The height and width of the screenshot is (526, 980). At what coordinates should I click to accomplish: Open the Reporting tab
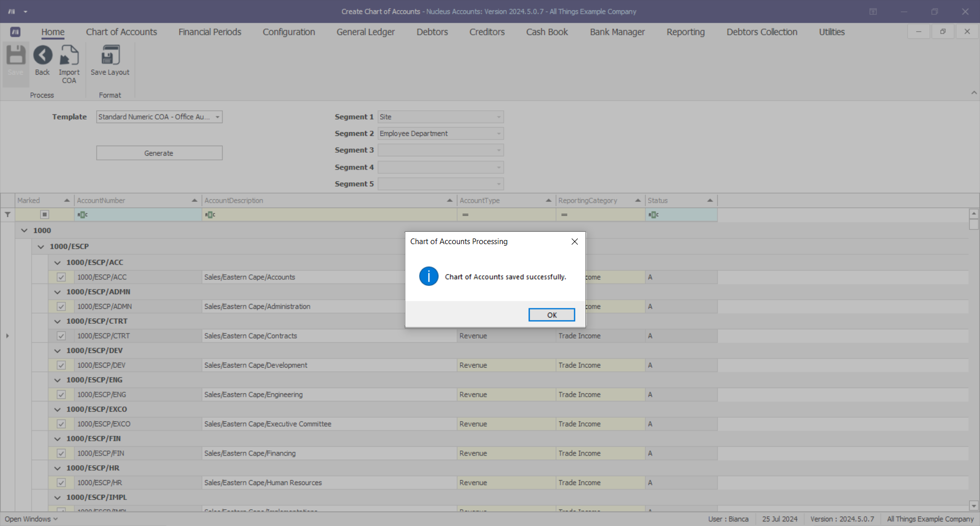(x=685, y=32)
